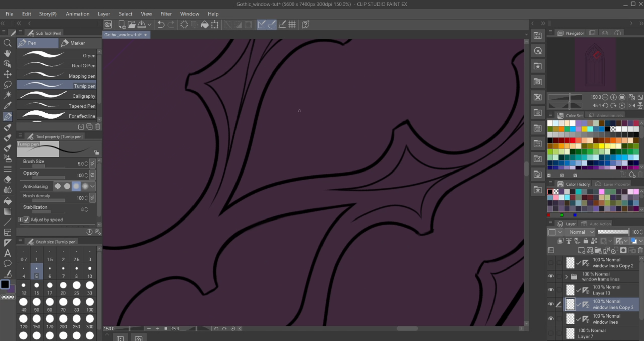
Task: Open the Filter menu
Action: pos(166,14)
